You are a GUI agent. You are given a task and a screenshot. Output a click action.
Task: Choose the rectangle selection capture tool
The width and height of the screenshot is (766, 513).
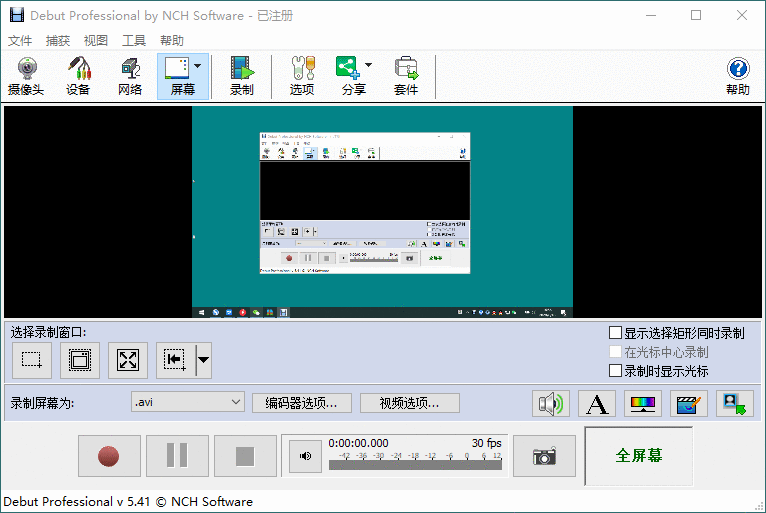coord(32,361)
